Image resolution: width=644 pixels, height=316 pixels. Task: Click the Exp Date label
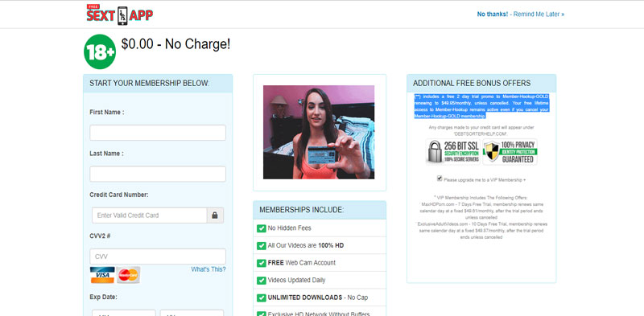point(104,297)
